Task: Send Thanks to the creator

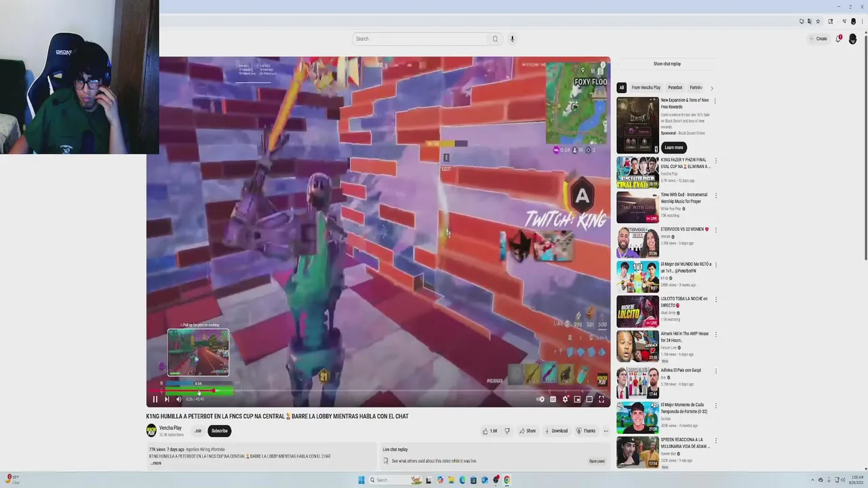Action: (x=586, y=430)
